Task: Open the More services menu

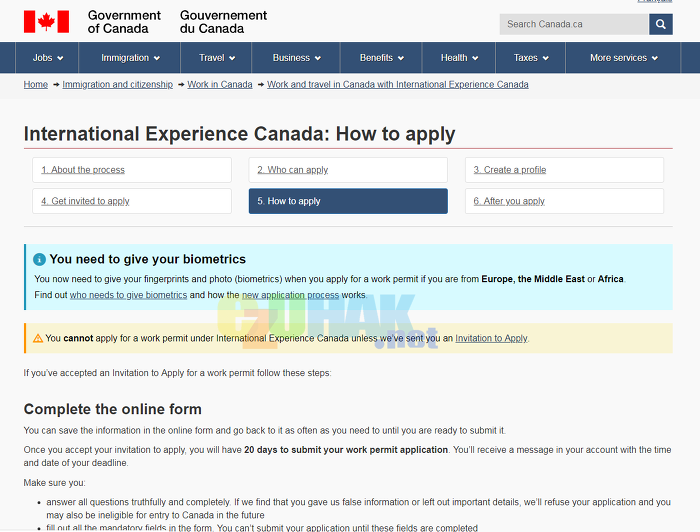Action: 623,58
